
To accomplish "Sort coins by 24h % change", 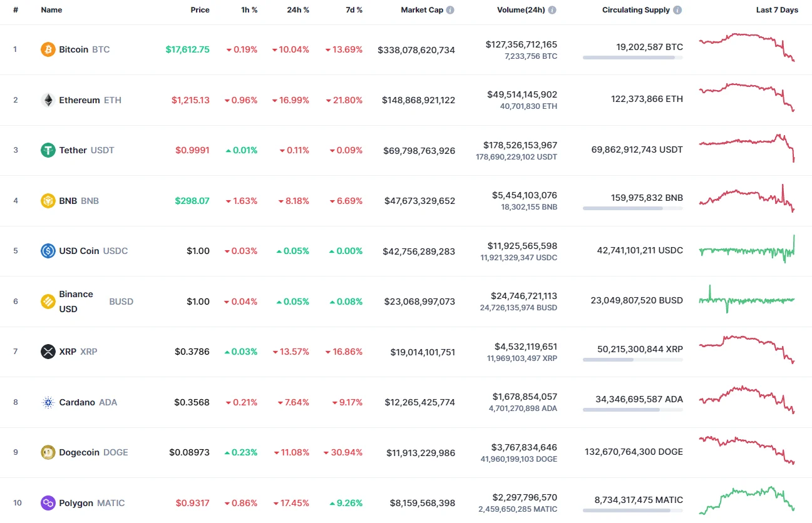I will [298, 9].
